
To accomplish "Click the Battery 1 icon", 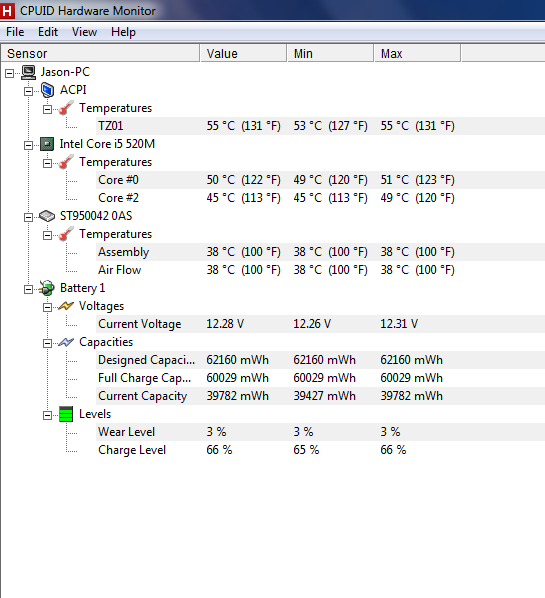I will coord(47,288).
